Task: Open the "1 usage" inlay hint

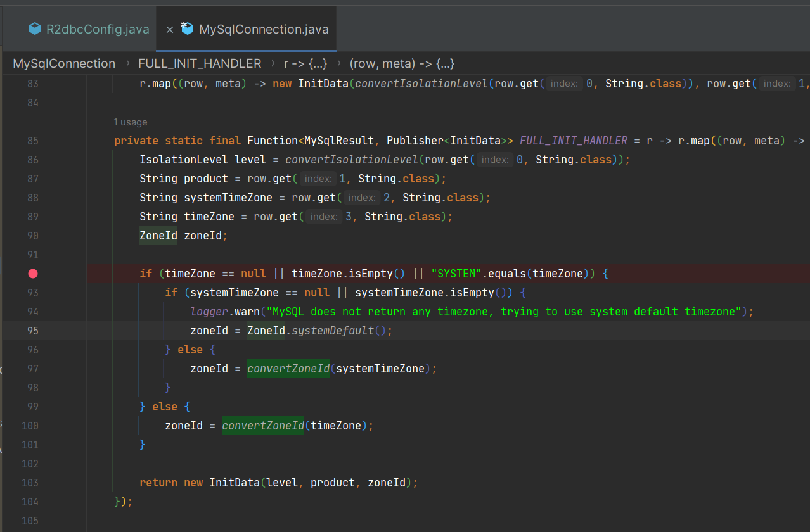Action: (131, 122)
